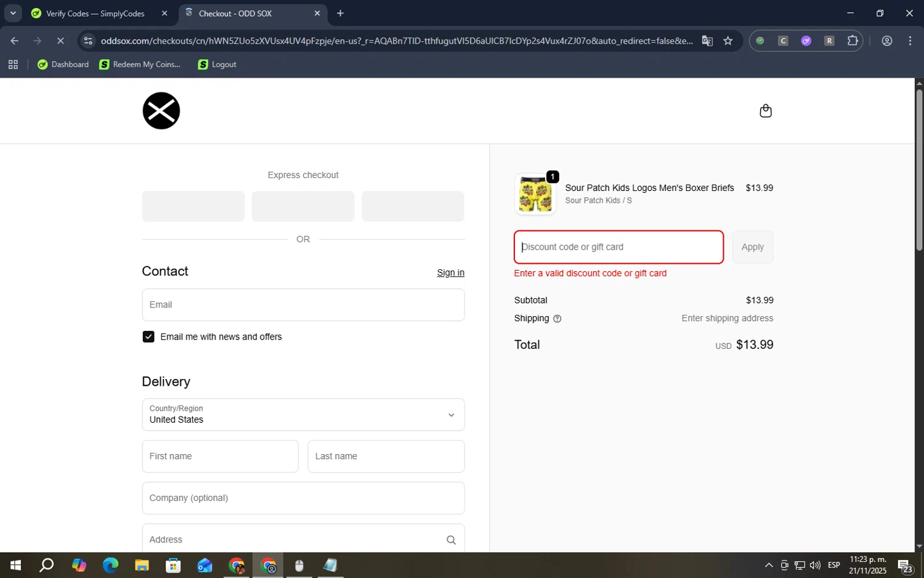The image size is (924, 578).
Task: Click the address search magnifier icon
Action: point(451,540)
